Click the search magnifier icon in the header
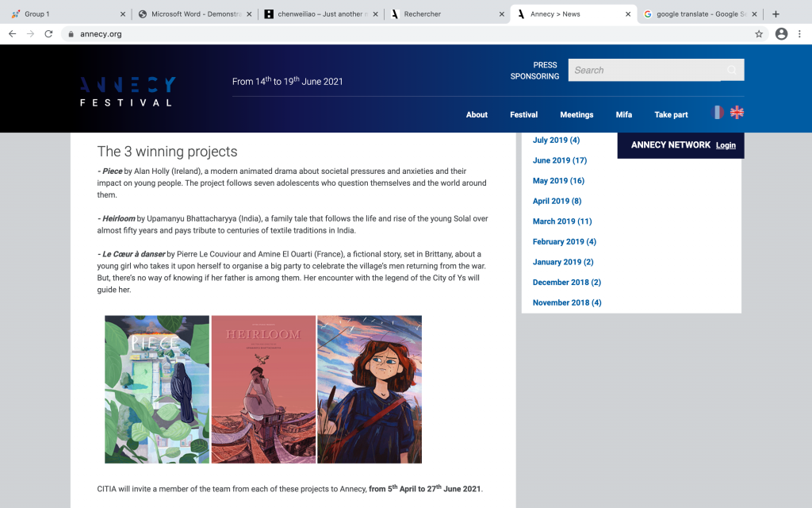Image resolution: width=812 pixels, height=508 pixels. pos(732,70)
